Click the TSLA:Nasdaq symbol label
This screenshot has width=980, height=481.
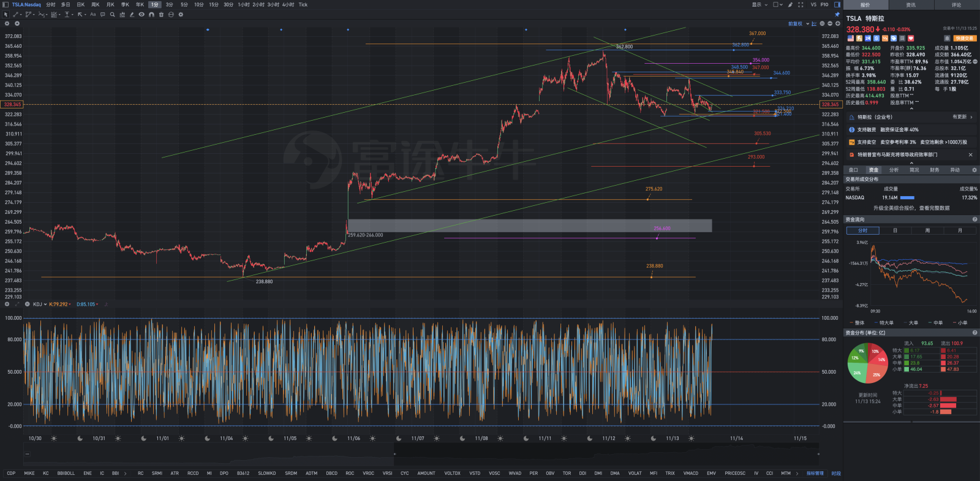click(26, 4)
